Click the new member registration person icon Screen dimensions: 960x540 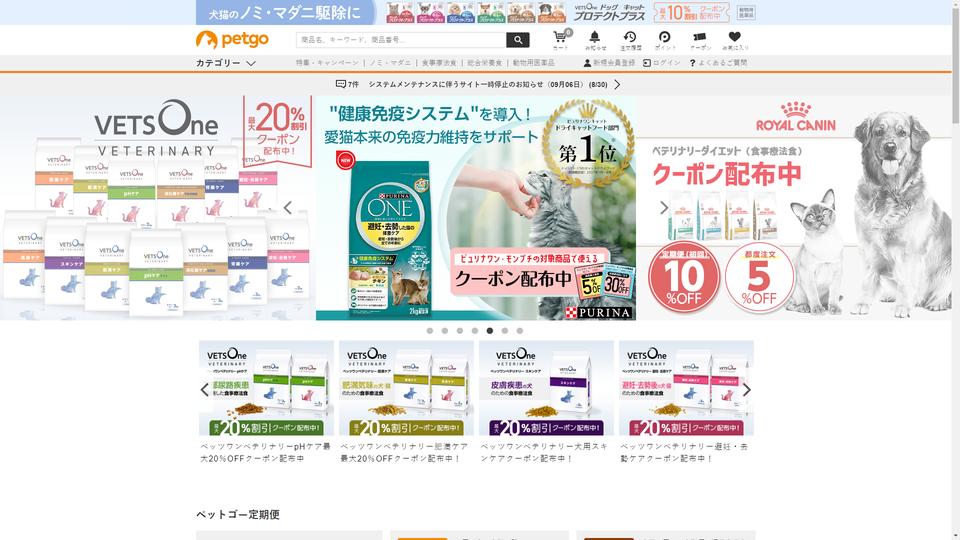click(587, 63)
